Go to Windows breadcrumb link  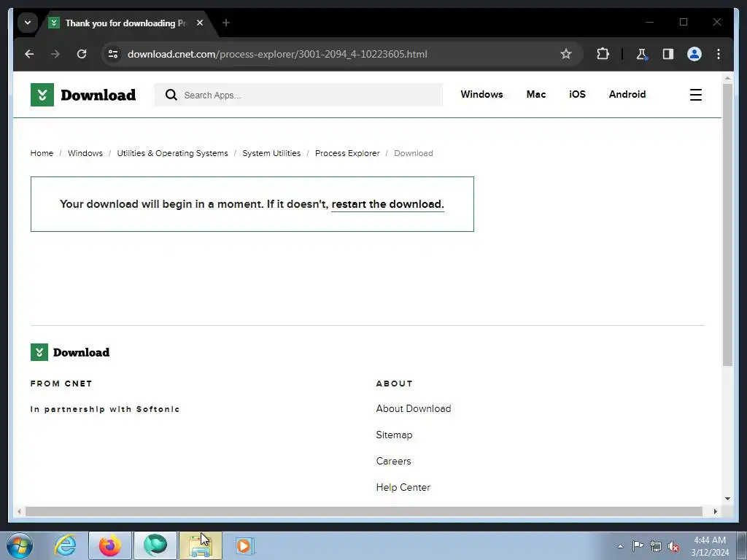coord(85,153)
